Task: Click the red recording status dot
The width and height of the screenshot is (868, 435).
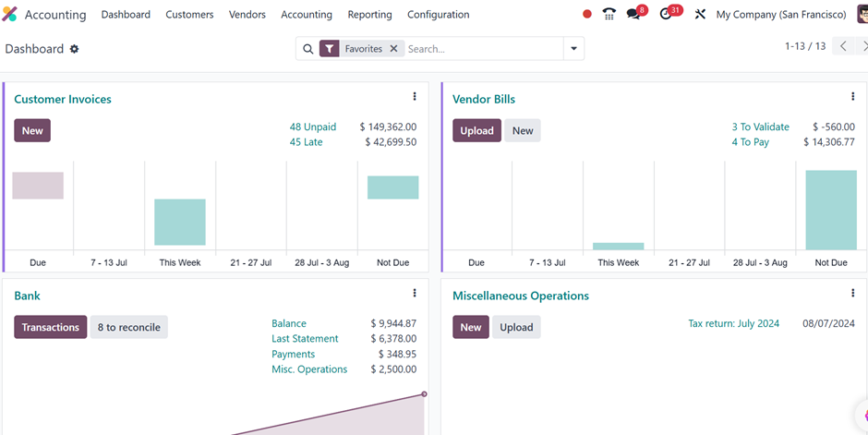Action: [x=587, y=15]
